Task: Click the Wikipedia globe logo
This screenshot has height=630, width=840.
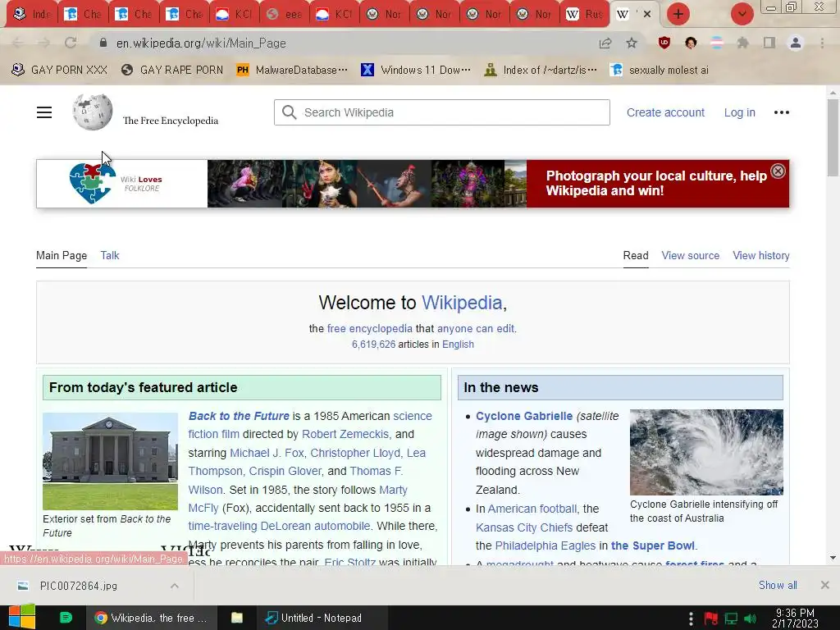Action: [93, 112]
